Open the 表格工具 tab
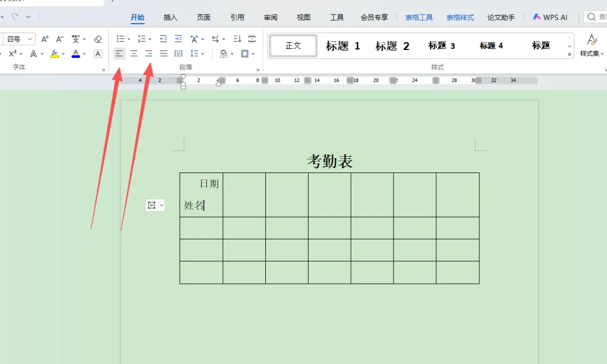Image resolution: width=607 pixels, height=364 pixels. (419, 17)
